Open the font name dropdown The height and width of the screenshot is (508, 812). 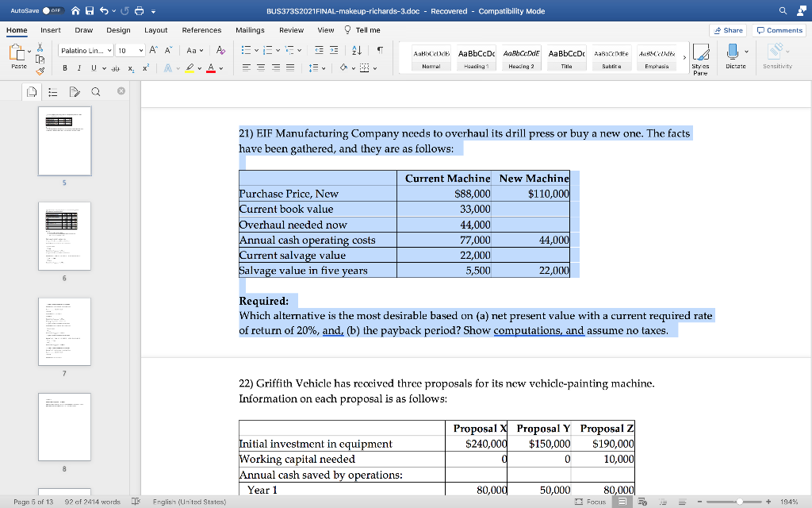84,50
